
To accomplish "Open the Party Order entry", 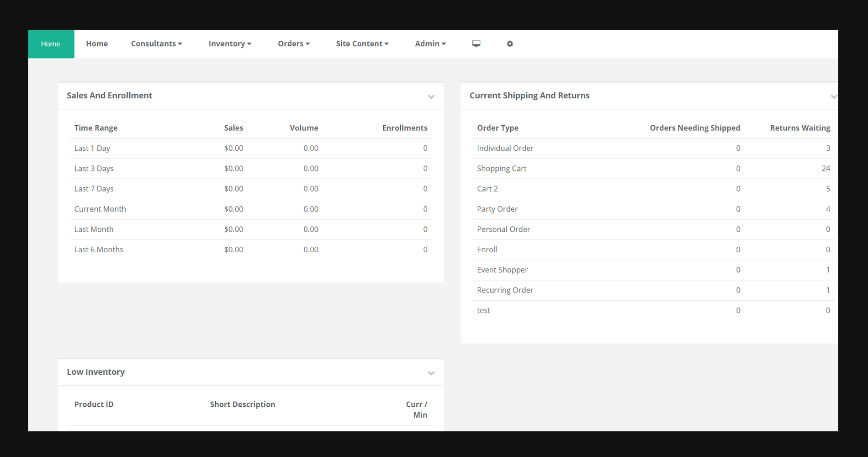I will click(x=498, y=209).
